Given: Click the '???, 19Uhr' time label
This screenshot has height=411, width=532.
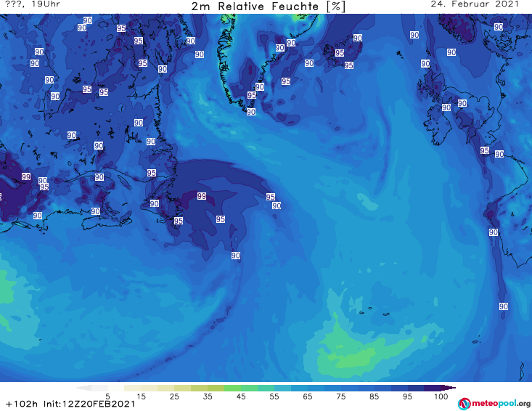Looking at the screenshot, I should (x=33, y=4).
